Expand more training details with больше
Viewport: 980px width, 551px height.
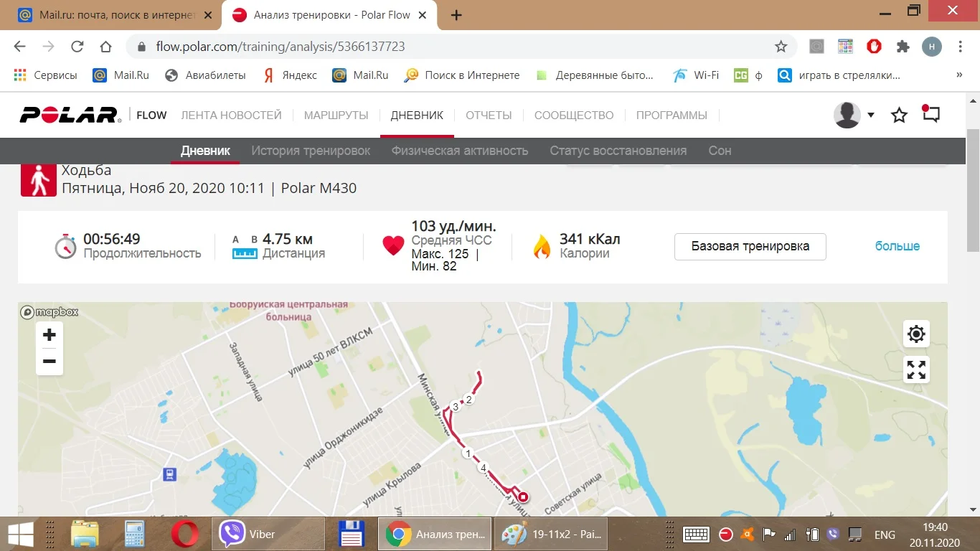coord(897,246)
